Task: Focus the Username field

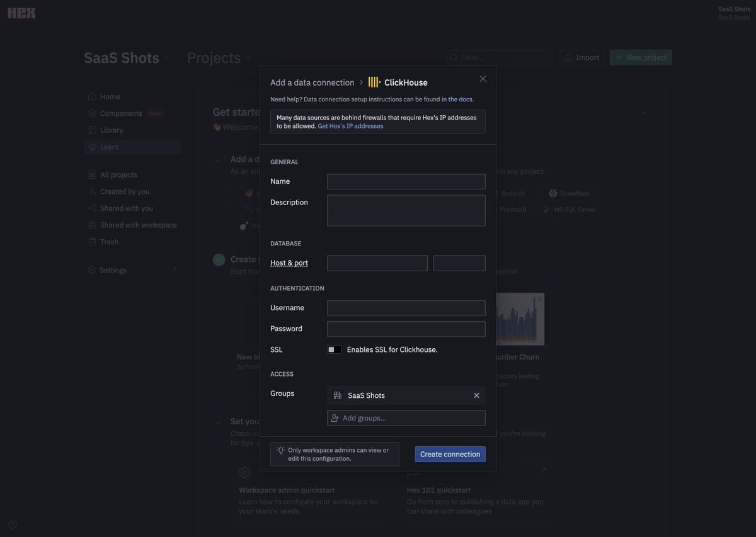Action: 406,308
